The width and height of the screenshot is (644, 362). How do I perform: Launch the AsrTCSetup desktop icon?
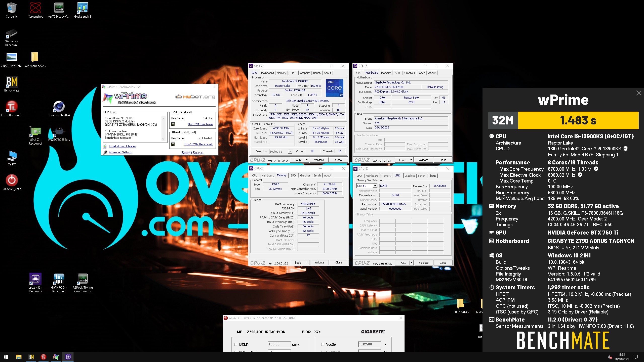(59, 10)
